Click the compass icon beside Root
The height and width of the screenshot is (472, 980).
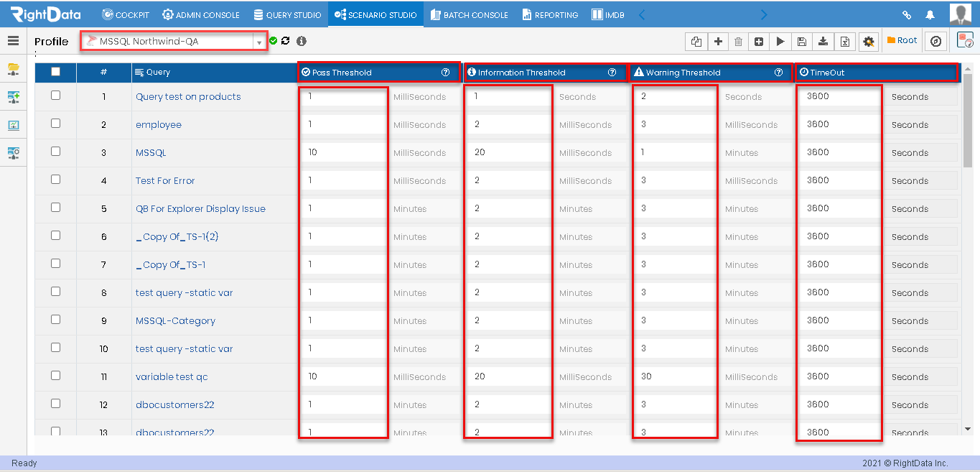935,42
